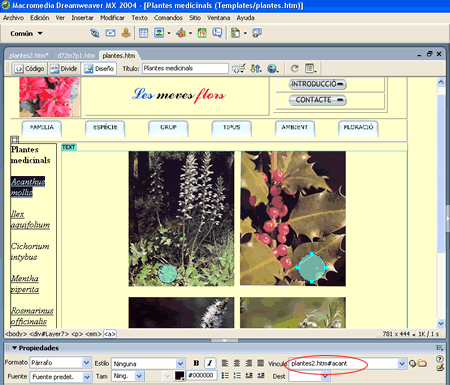Switch to Código view

pos(30,69)
